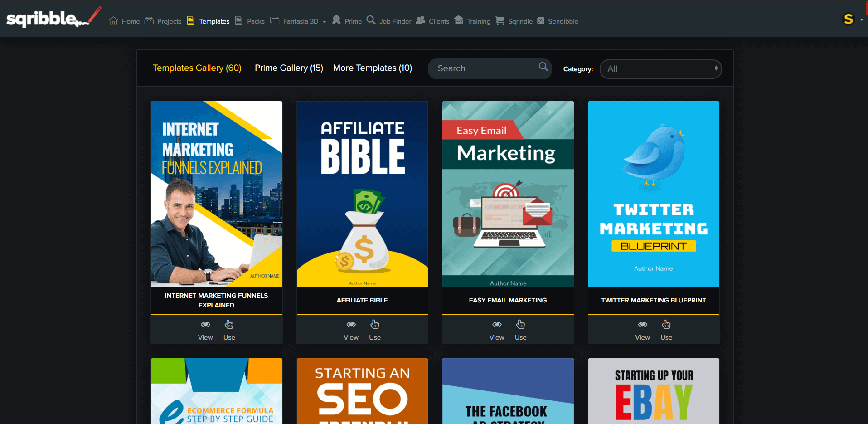Screen dimensions: 868x424
Task: Open Sendibble link in the navigation
Action: (563, 21)
